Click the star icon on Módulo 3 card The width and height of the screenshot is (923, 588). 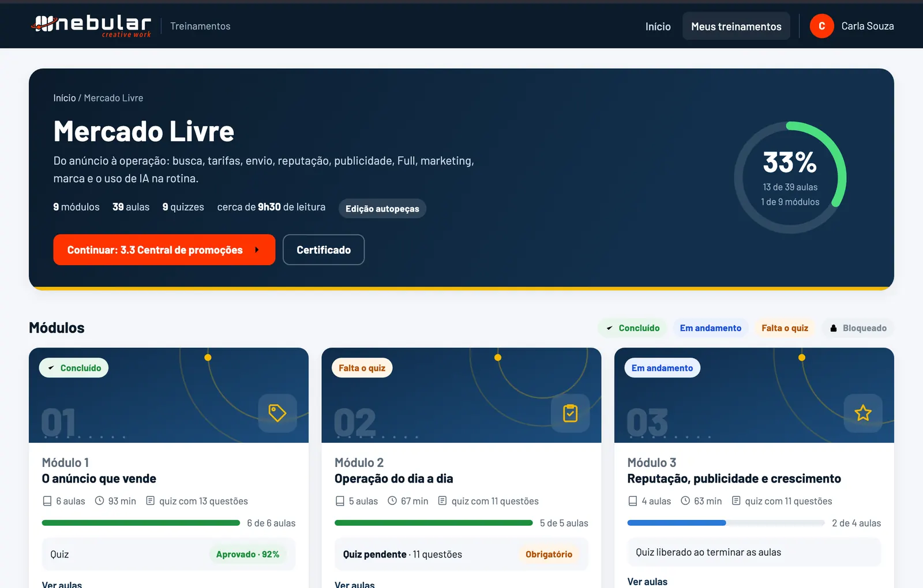click(x=863, y=413)
